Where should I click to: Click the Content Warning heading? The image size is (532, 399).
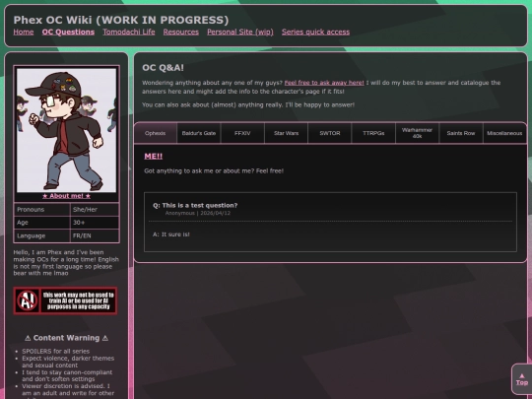coord(67,338)
